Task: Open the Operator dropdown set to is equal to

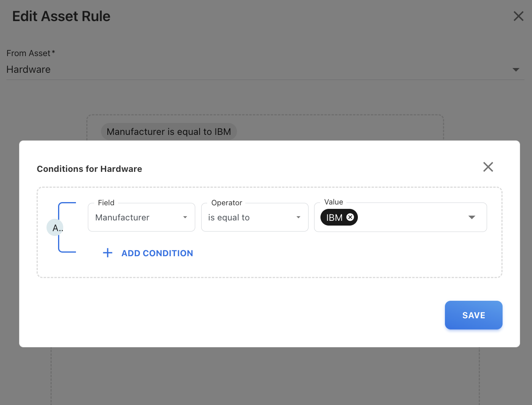Action: (249, 218)
